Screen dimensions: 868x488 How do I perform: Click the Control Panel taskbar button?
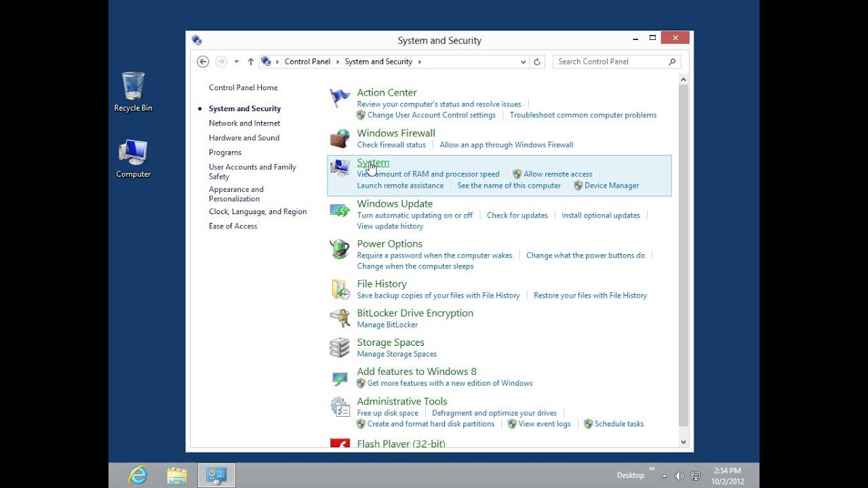(216, 475)
